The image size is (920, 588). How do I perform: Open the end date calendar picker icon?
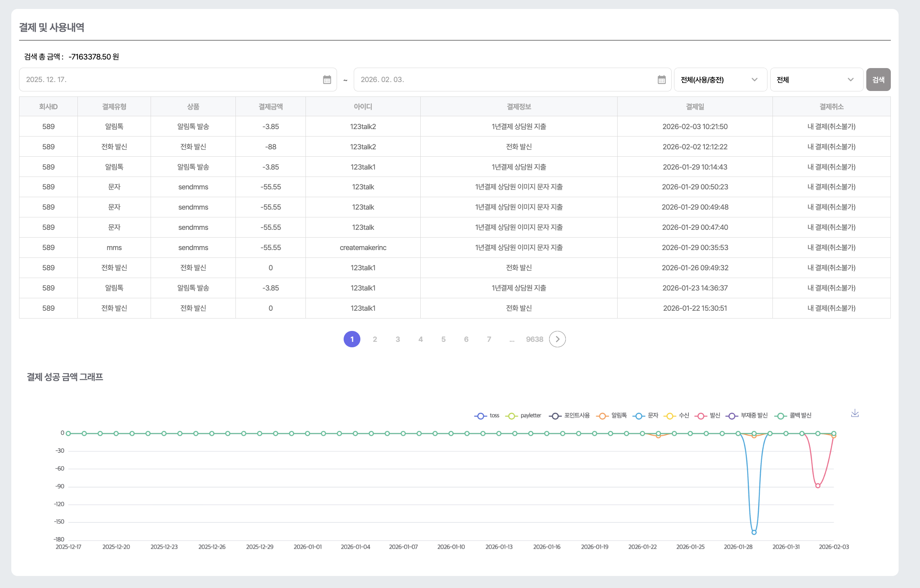coord(662,80)
